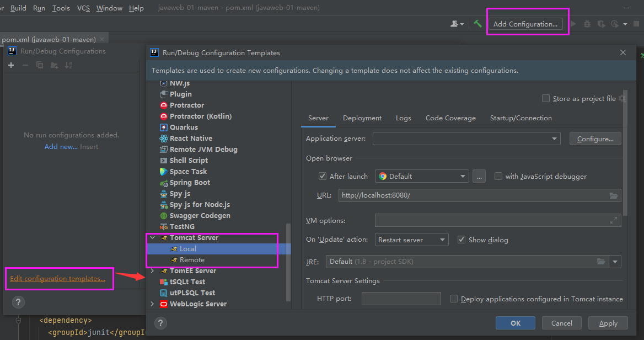Screen dimensions: 644x340
Task: Open the JRE dropdown arrow
Action: (615, 262)
